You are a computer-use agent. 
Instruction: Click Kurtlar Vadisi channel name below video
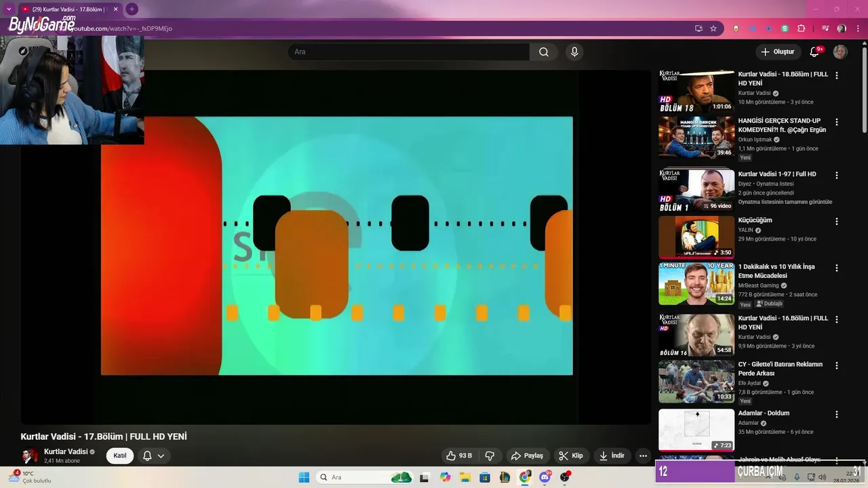click(x=66, y=451)
